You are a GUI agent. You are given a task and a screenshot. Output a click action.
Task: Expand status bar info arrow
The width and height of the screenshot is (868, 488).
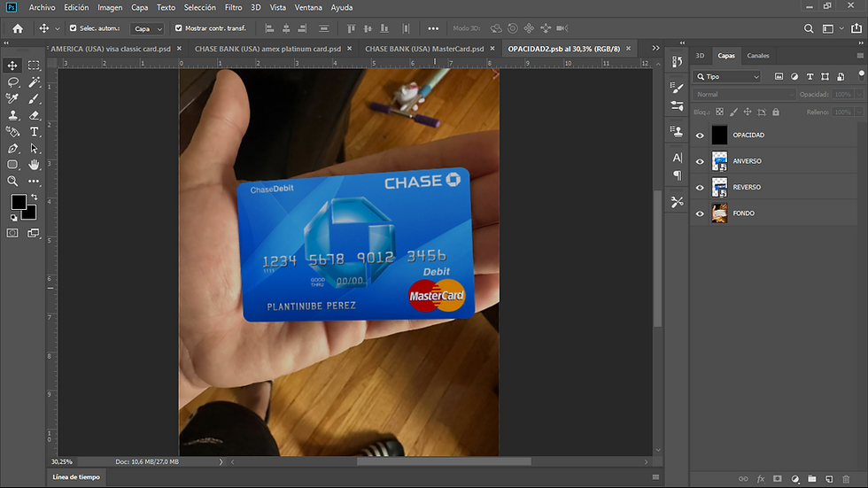[221, 461]
